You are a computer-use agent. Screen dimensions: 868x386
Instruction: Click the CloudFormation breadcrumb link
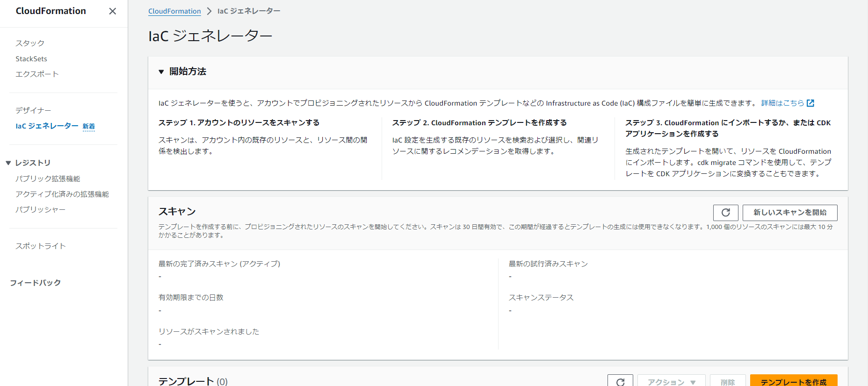point(174,11)
